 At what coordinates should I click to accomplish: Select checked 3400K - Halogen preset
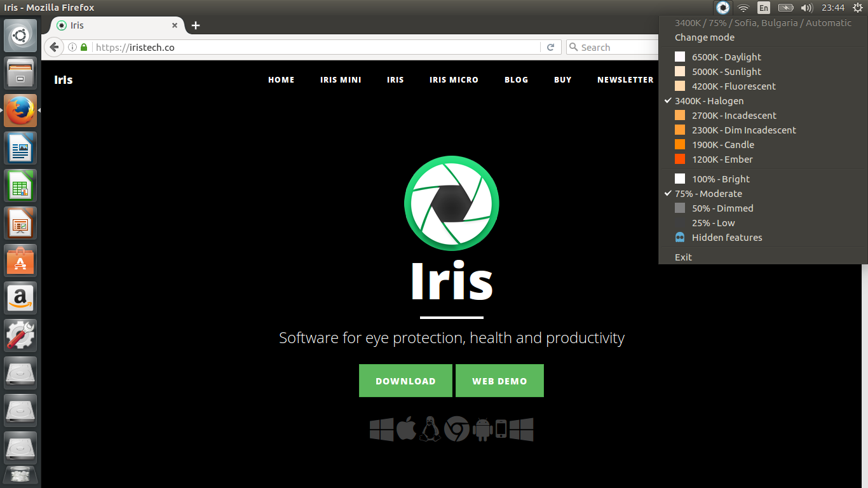(763, 101)
